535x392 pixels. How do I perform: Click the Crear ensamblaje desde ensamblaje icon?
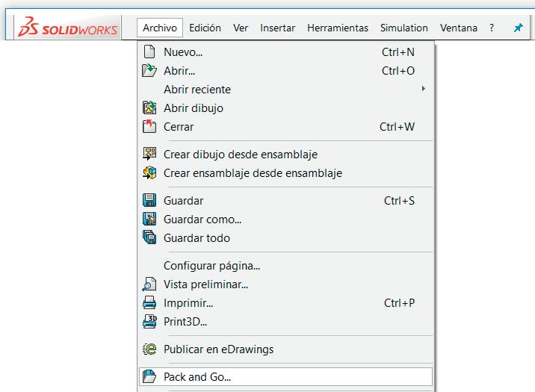(149, 172)
